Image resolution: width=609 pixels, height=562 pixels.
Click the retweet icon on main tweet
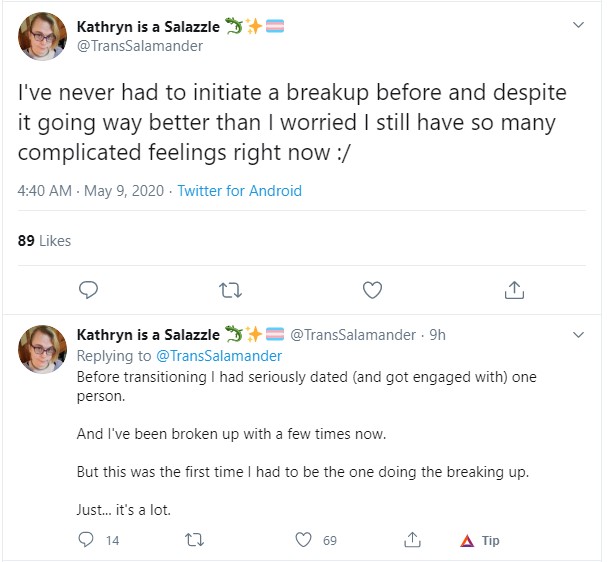pyautogui.click(x=230, y=290)
